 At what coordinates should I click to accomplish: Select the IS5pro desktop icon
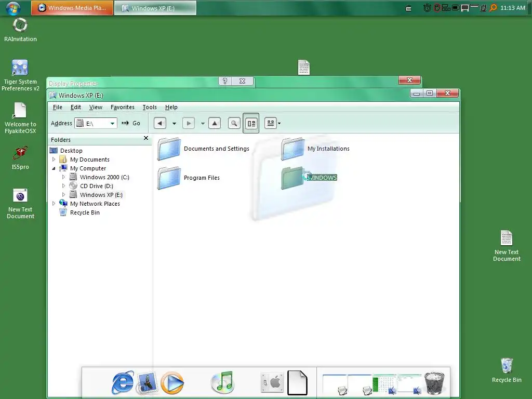(x=20, y=158)
